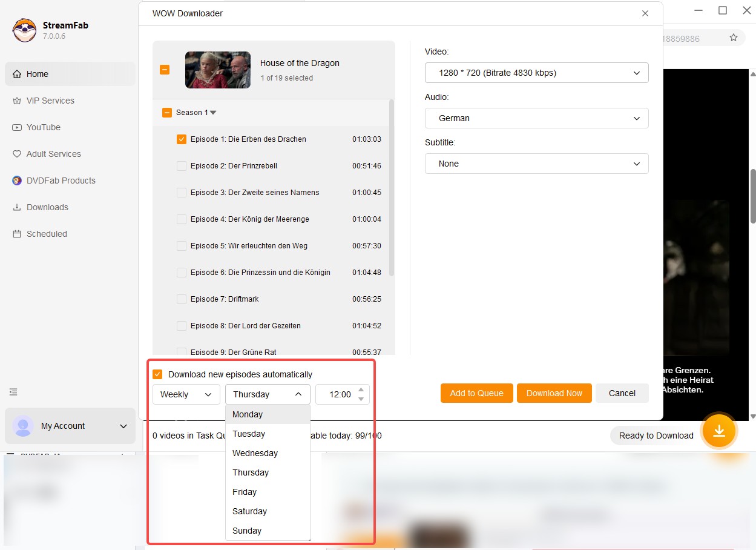Open the YouTube downloader section

(44, 127)
